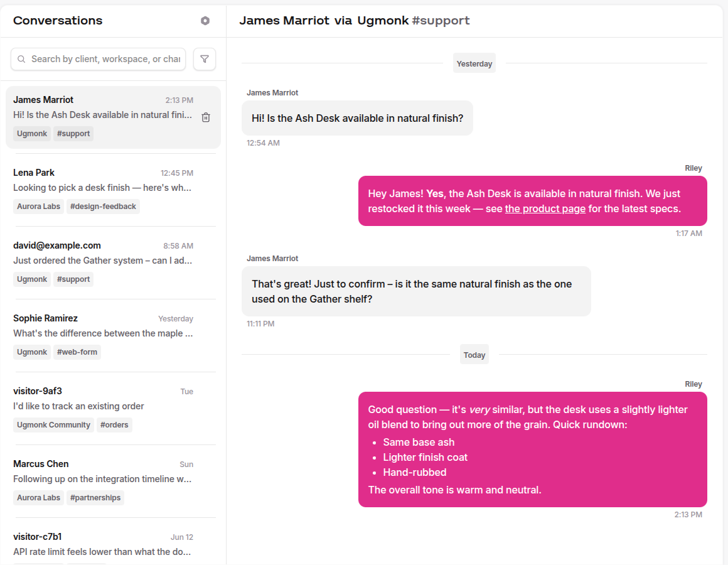Click the Conversations heading

point(58,21)
